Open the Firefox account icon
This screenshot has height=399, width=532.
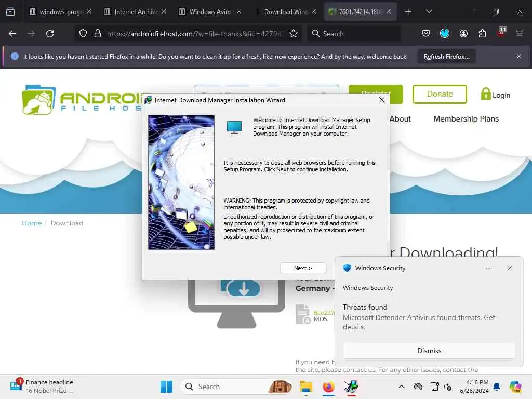463,34
